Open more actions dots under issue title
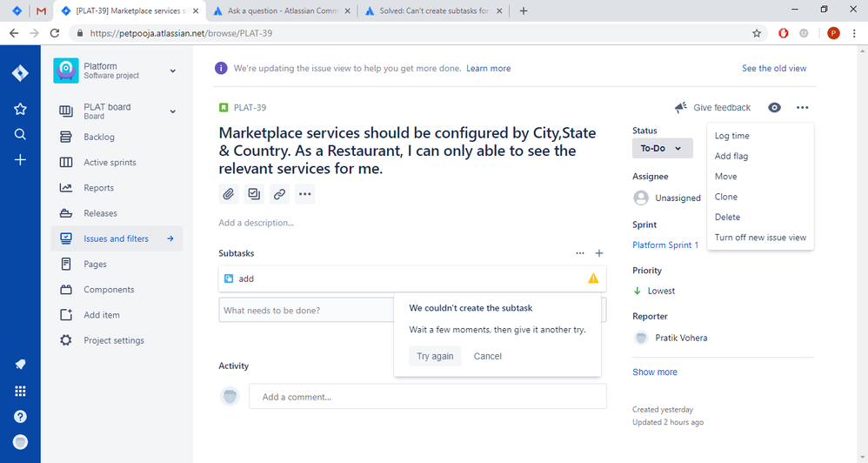Image resolution: width=868 pixels, height=463 pixels. [305, 194]
